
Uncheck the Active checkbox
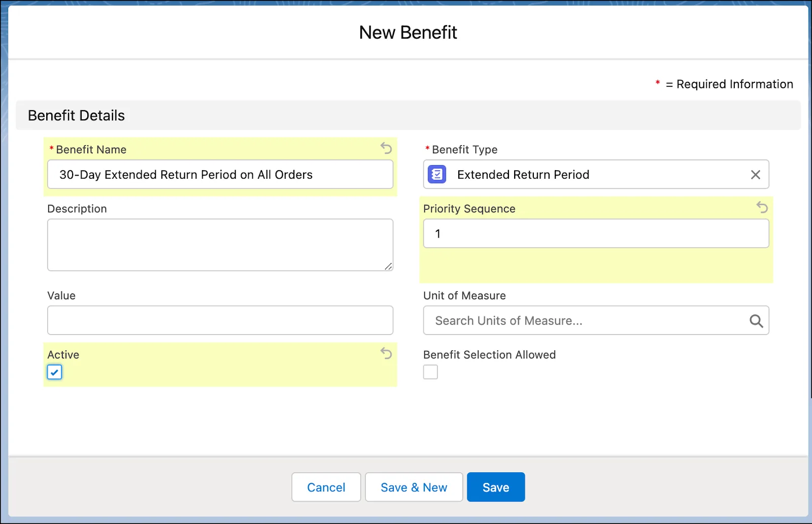54,372
